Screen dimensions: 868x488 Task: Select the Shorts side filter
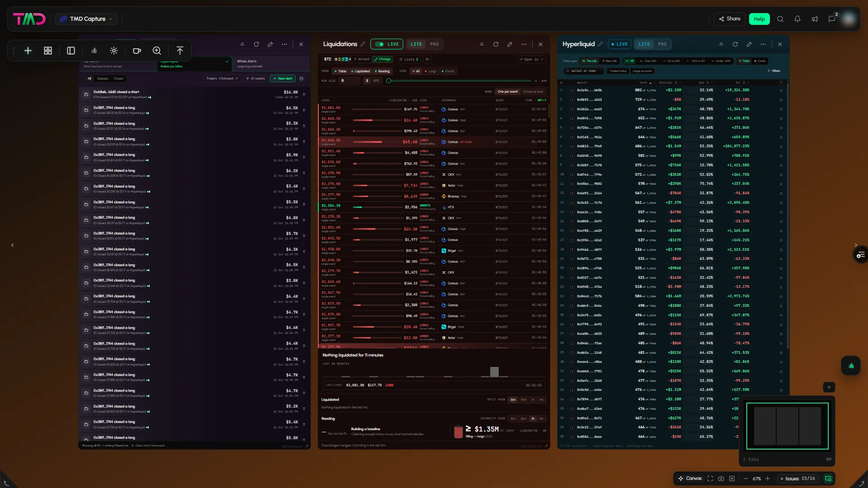coord(448,71)
